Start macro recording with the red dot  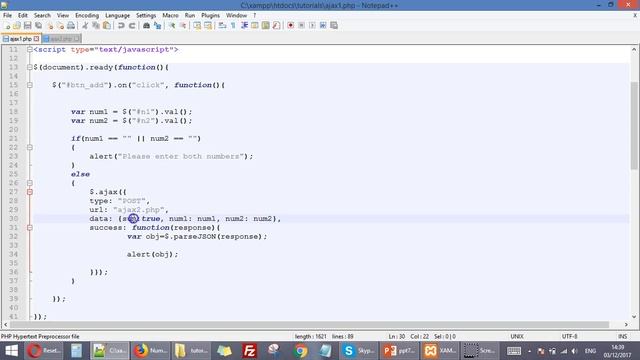click(291, 26)
